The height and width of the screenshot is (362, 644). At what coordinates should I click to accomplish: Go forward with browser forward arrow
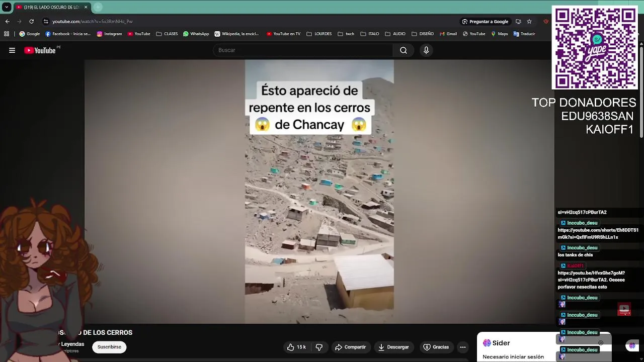[19, 22]
